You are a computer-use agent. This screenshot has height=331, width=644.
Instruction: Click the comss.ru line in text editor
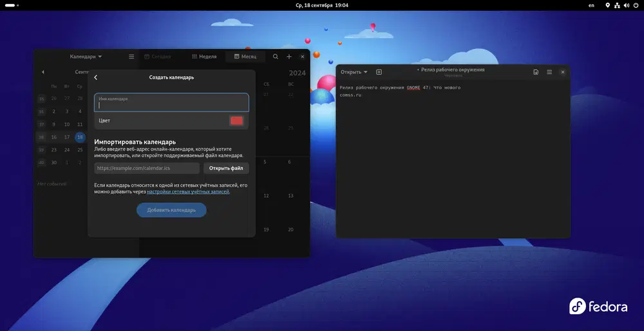pyautogui.click(x=350, y=95)
